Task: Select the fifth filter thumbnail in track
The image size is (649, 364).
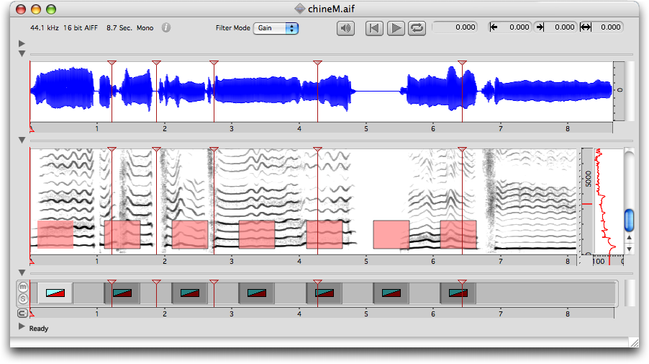Action: (324, 293)
